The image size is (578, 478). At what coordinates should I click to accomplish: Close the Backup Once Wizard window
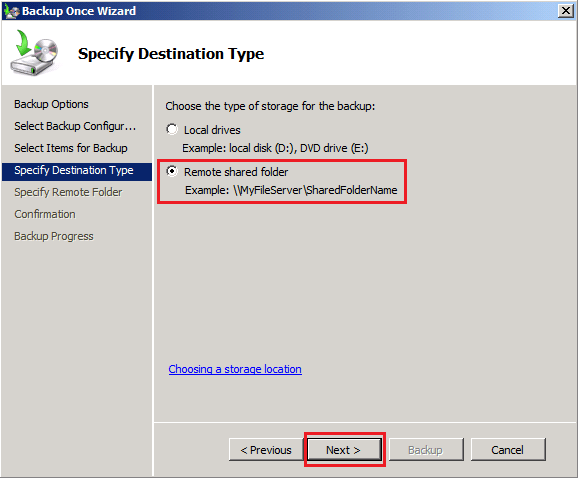coord(565,11)
